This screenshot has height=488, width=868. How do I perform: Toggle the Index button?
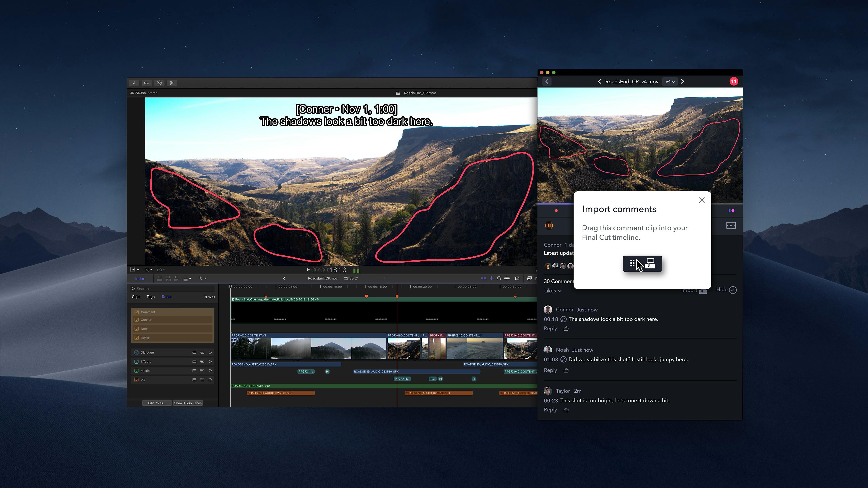pyautogui.click(x=140, y=278)
